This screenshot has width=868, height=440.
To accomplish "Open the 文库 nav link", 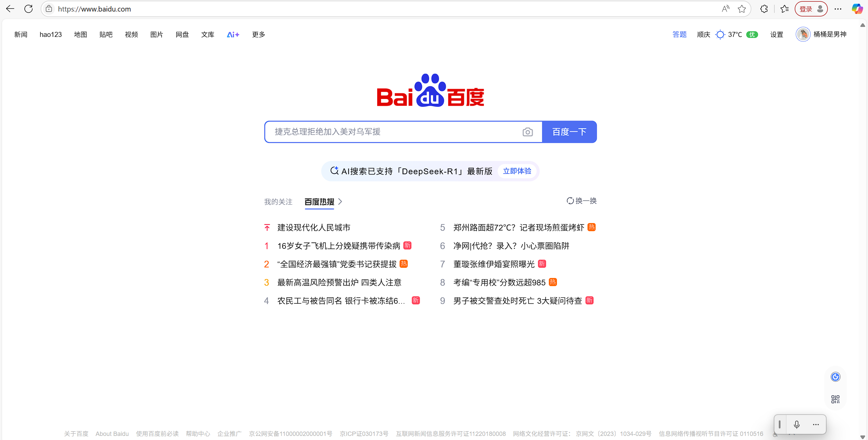I will pyautogui.click(x=208, y=35).
